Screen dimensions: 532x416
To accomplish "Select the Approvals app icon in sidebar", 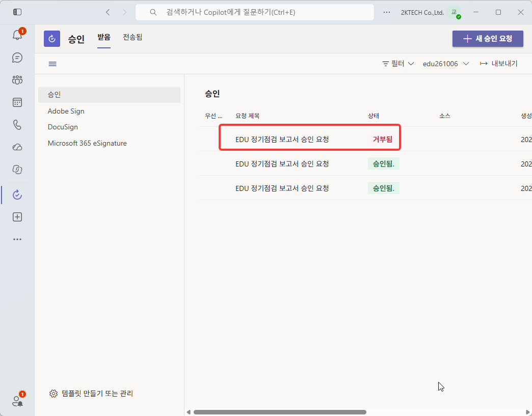I will coord(17,195).
